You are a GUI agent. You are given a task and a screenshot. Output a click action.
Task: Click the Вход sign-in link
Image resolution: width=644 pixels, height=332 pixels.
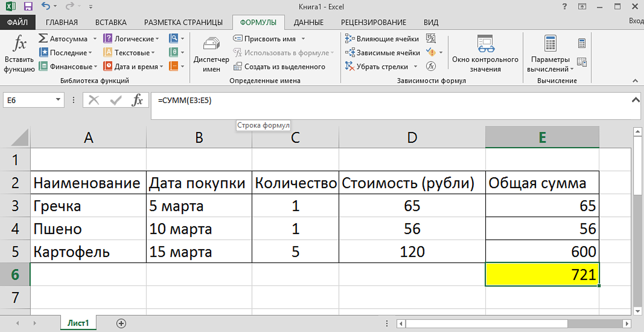point(636,21)
